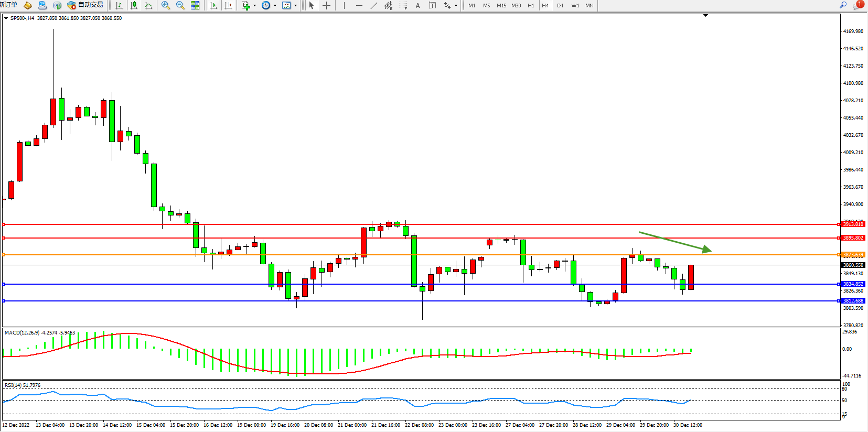868x432 pixels.
Task: Open the search magnifier at top right
Action: click(x=843, y=5)
